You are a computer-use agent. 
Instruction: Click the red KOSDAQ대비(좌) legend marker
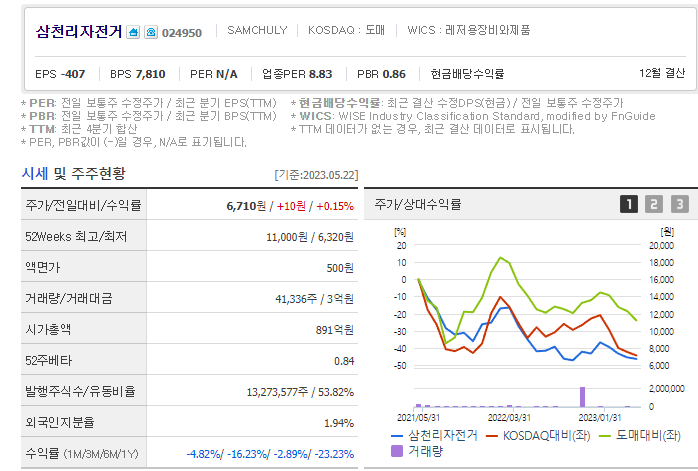(492, 436)
